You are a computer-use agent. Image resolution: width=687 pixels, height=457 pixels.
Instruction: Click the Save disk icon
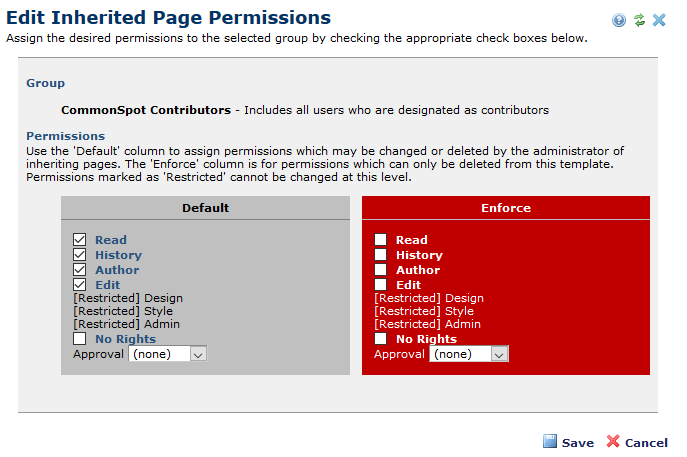(x=550, y=442)
